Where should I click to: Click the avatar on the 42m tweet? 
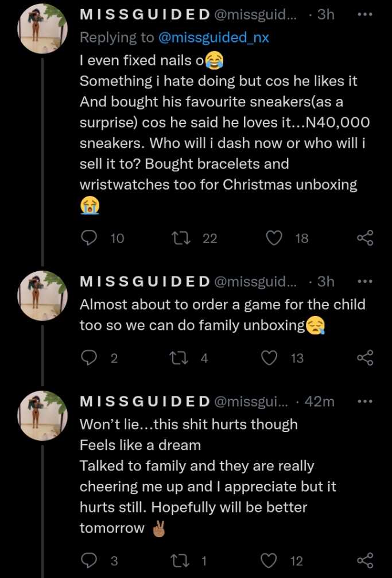43,415
